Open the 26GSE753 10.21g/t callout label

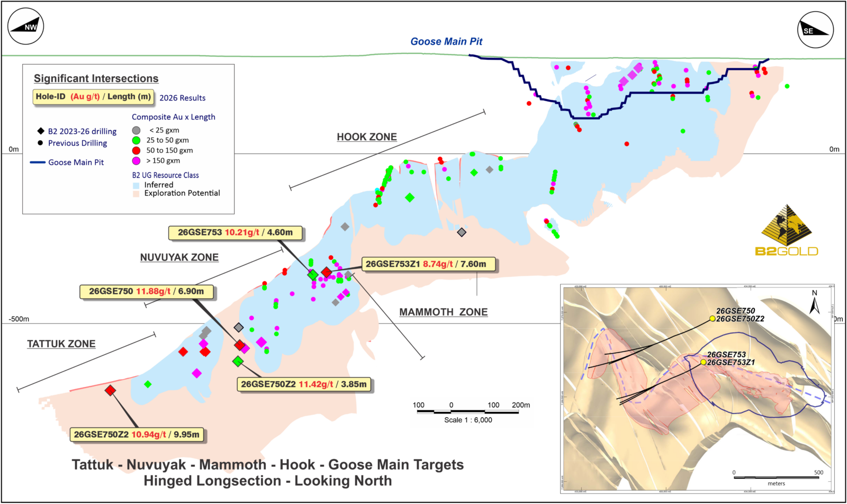point(236,232)
